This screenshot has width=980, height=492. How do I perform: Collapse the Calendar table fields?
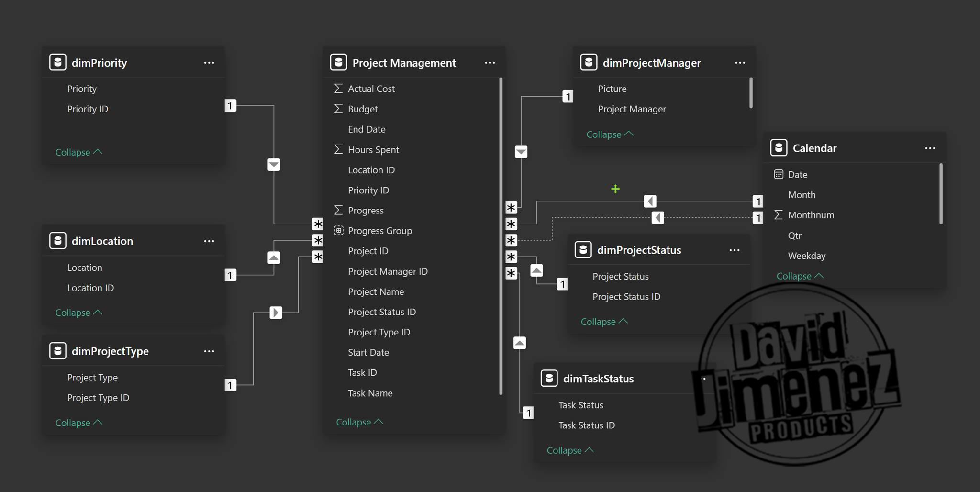(799, 276)
